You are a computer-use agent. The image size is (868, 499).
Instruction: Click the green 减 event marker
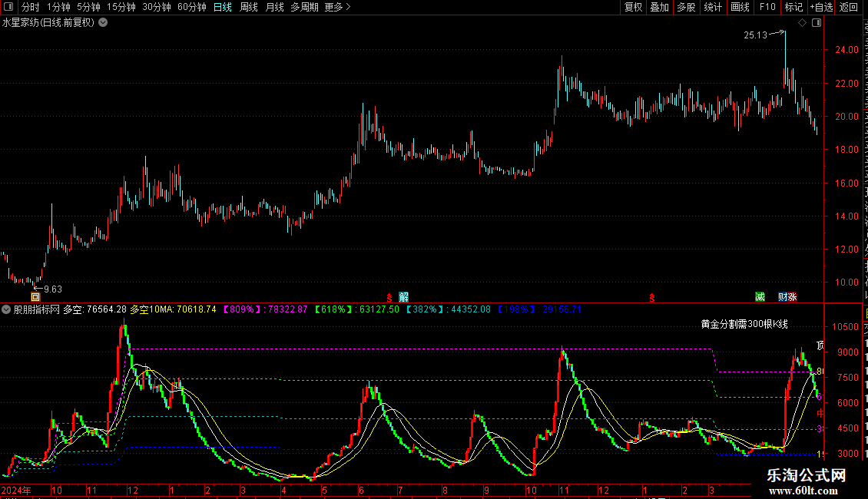point(760,297)
